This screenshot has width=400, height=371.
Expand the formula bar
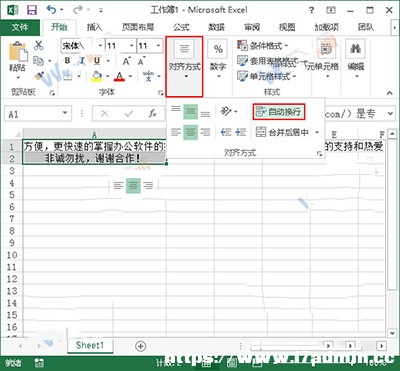click(391, 114)
